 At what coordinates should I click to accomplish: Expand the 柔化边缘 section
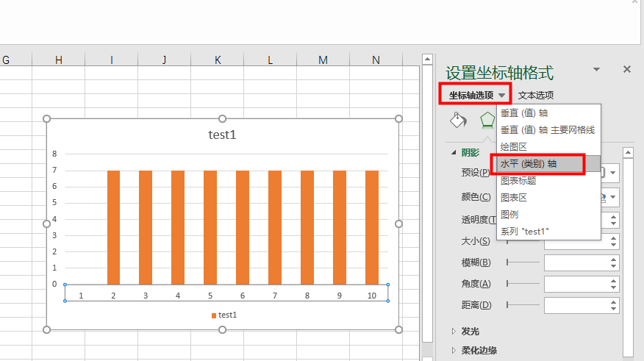point(454,350)
